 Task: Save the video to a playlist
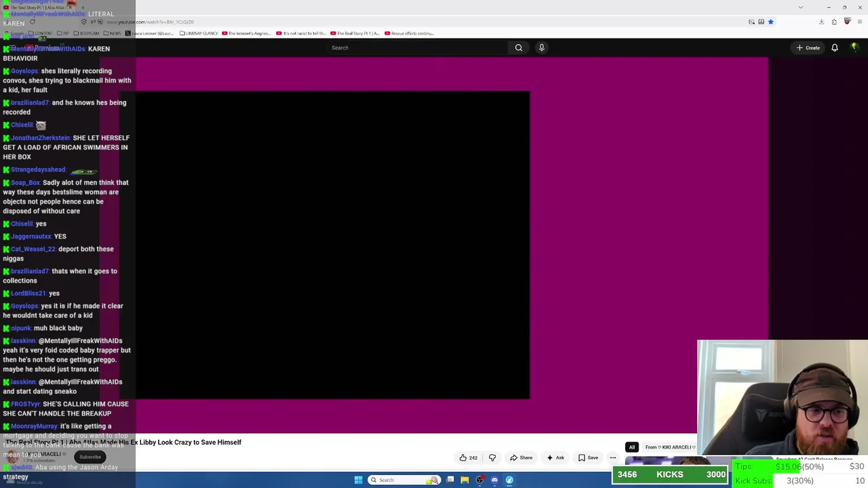point(588,457)
